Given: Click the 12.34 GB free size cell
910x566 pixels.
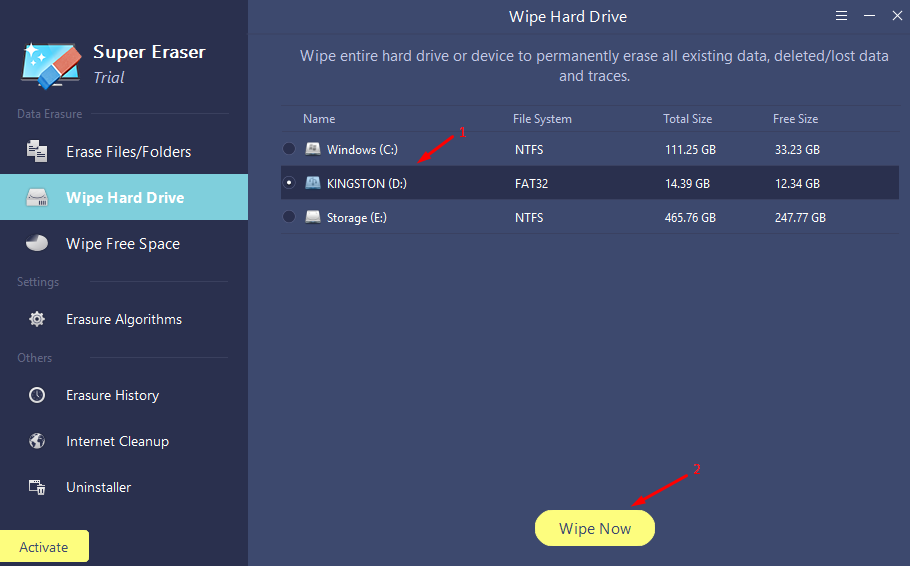Looking at the screenshot, I should click(797, 183).
